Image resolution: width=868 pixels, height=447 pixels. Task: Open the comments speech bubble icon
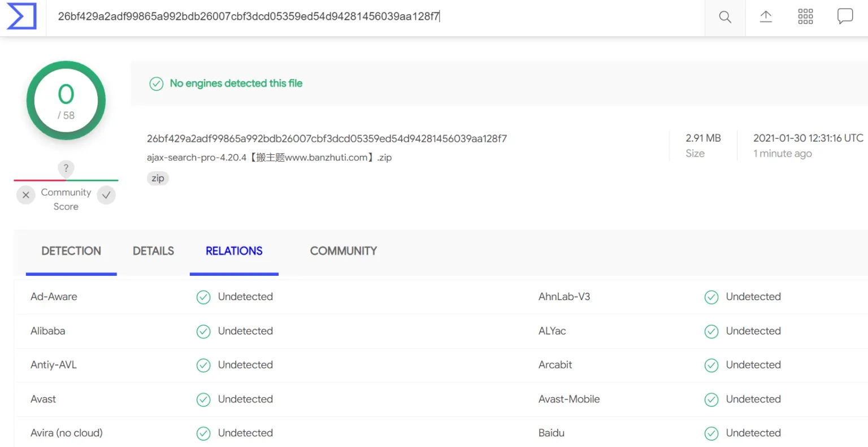pyautogui.click(x=845, y=16)
